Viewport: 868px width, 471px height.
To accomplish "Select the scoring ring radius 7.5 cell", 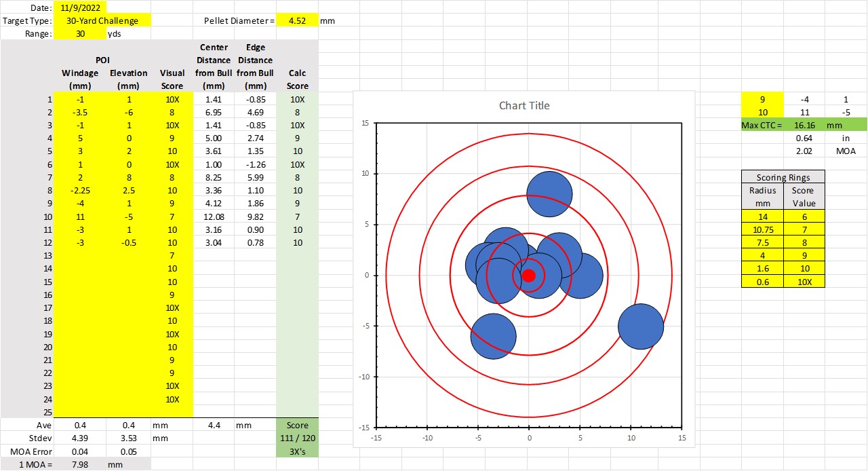I will (x=762, y=242).
